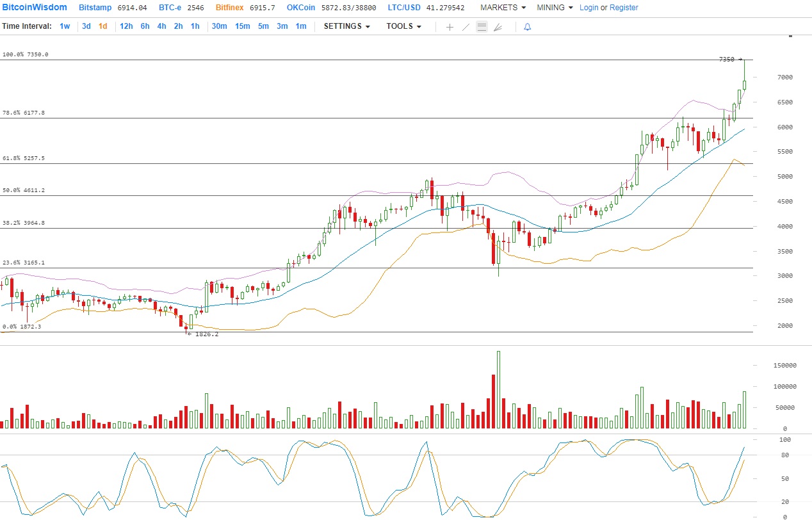
Task: Select the crosshair cursor tool
Action: tap(450, 27)
